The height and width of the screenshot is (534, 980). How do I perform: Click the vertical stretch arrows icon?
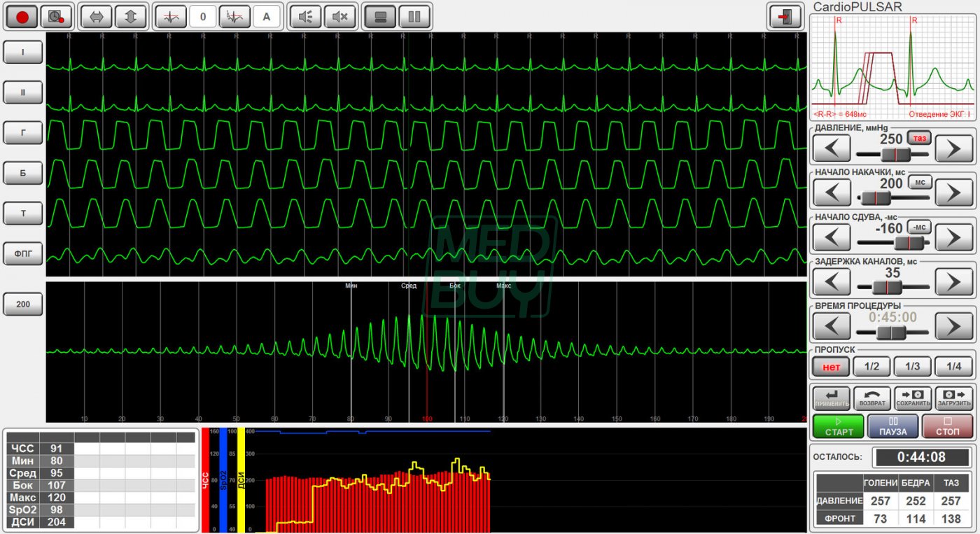(130, 16)
